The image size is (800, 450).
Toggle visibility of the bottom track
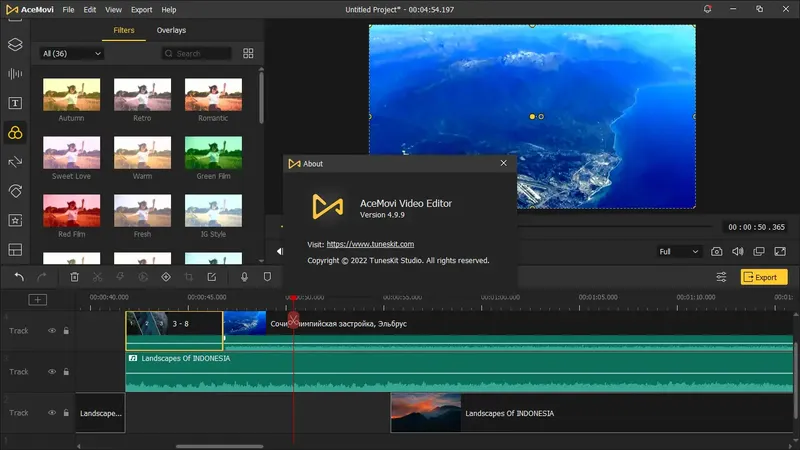click(x=52, y=412)
